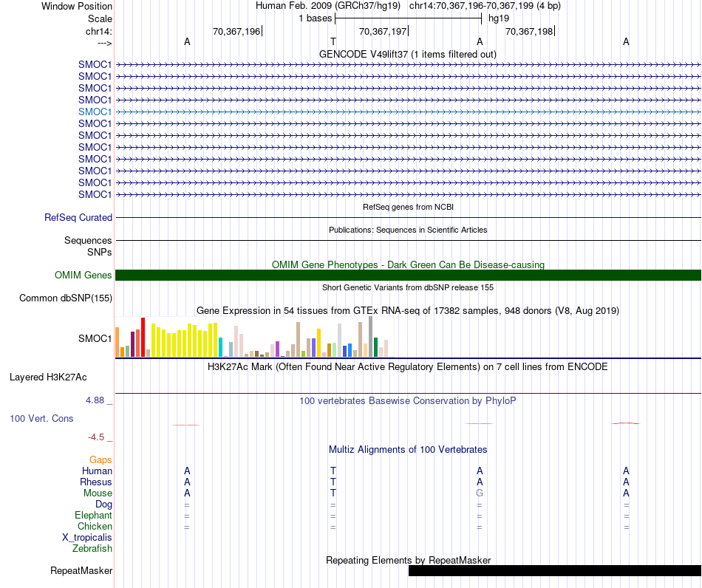
Task: Click the ---> base direction arrow label
Action: tap(104, 43)
